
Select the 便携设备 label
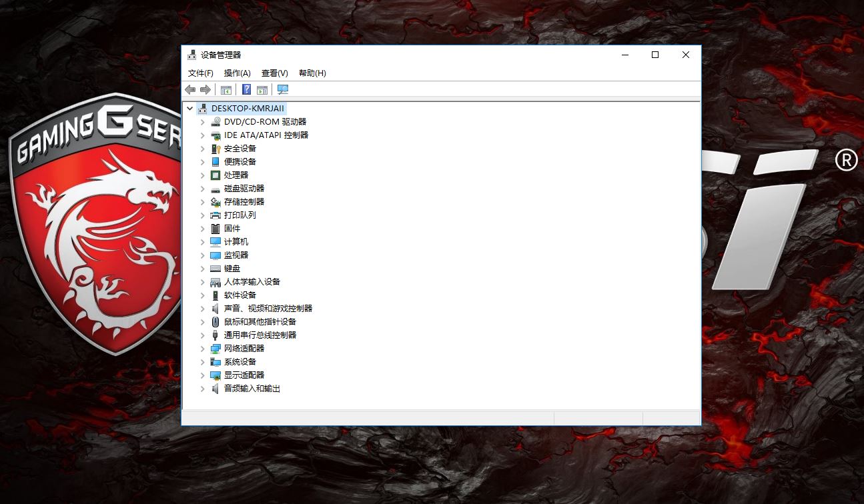tap(240, 161)
